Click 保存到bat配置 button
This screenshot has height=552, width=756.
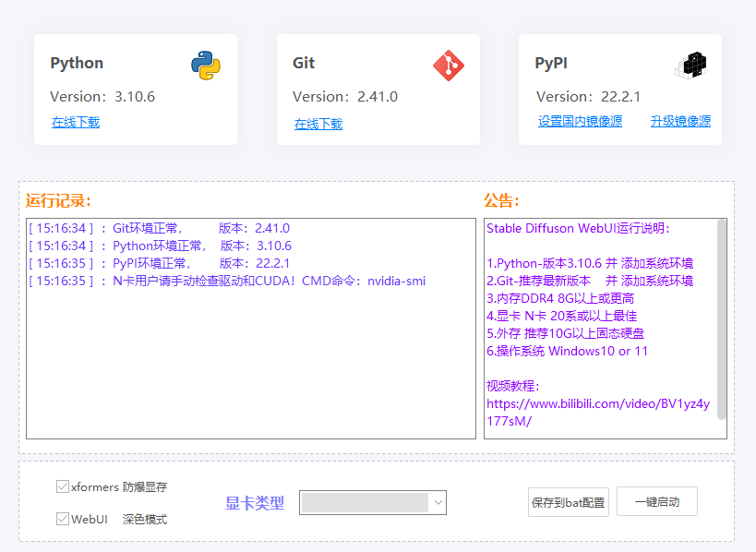click(568, 502)
